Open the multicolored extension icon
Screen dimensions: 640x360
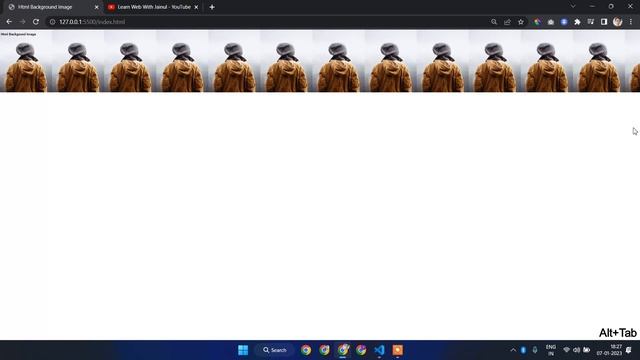(537, 22)
